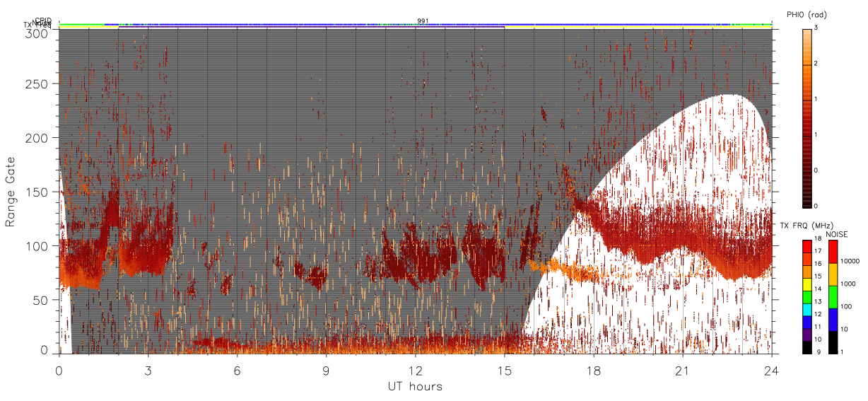Click the '991' label above the plot

point(423,21)
